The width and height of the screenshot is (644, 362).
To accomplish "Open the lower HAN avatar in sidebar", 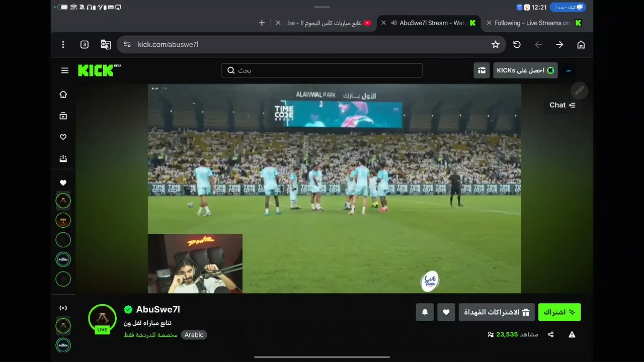I will pyautogui.click(x=63, y=345).
